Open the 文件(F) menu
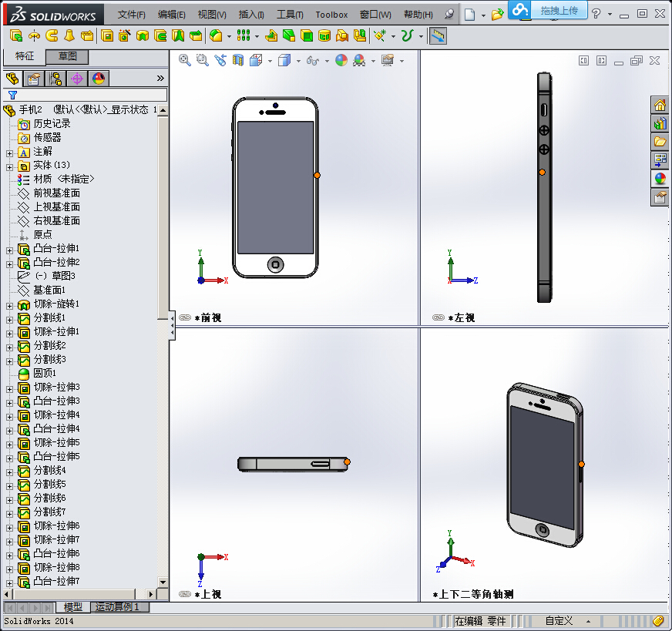672x631 pixels. [x=131, y=15]
